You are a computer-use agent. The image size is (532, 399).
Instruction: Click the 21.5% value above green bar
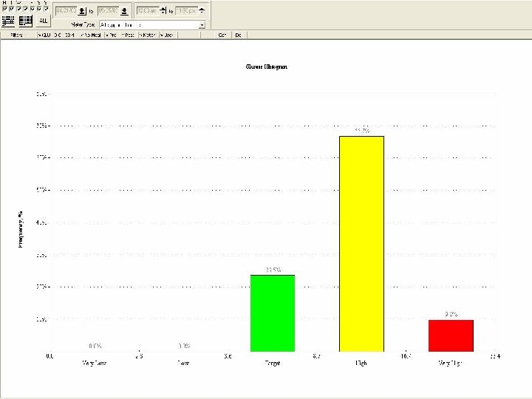[x=273, y=270]
